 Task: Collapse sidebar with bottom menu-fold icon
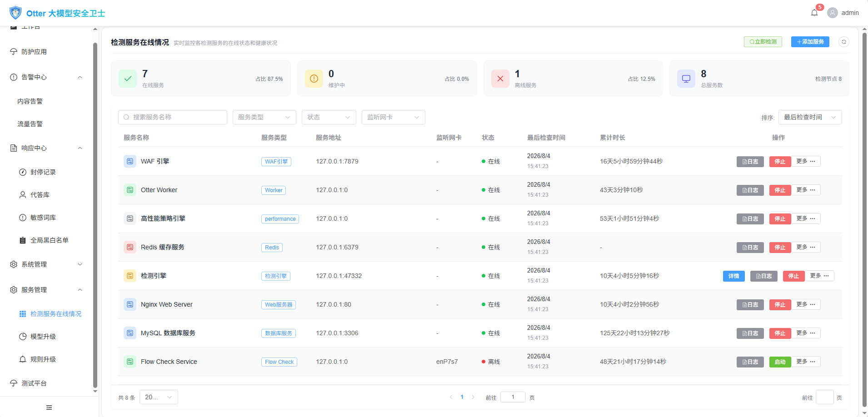[x=49, y=407]
